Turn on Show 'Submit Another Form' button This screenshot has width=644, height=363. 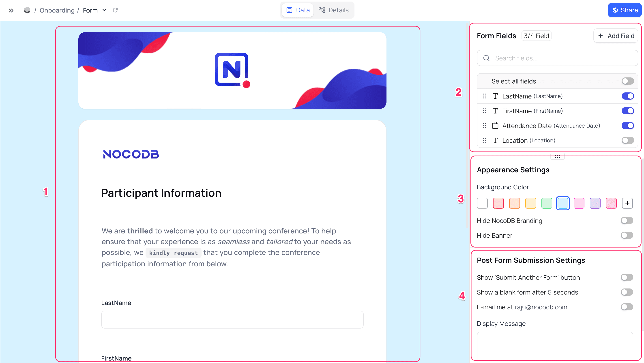(627, 277)
